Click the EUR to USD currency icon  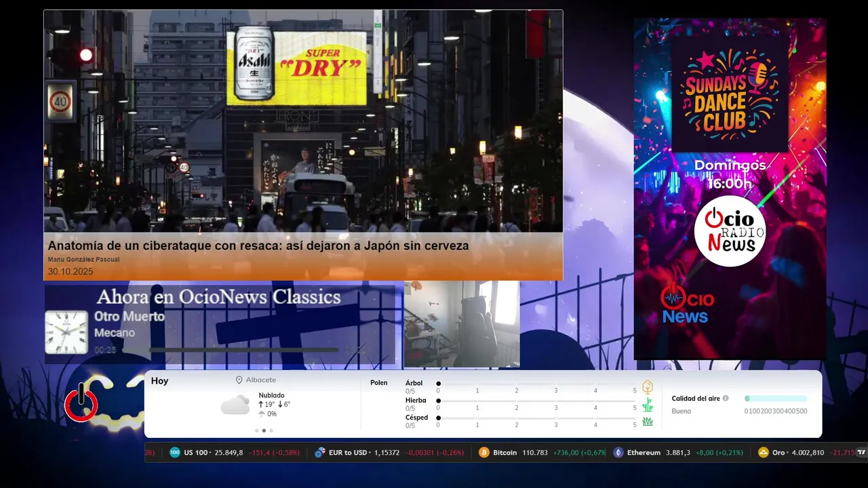[319, 452]
